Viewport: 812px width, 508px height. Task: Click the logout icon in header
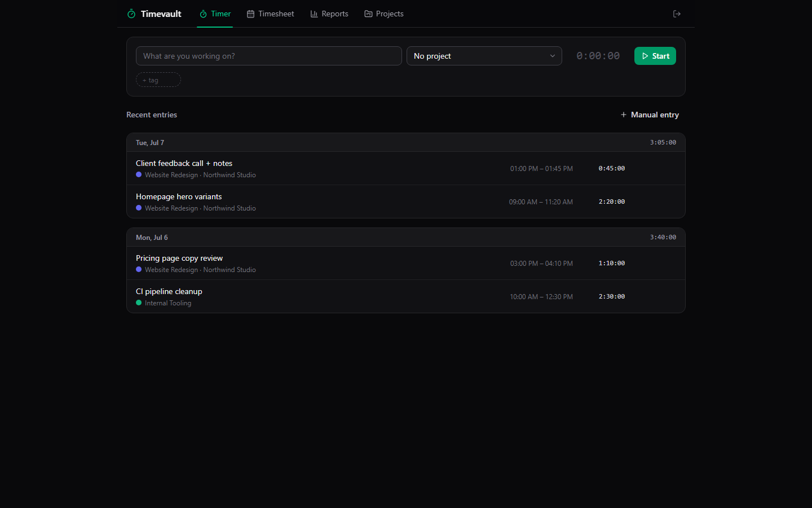pos(677,14)
